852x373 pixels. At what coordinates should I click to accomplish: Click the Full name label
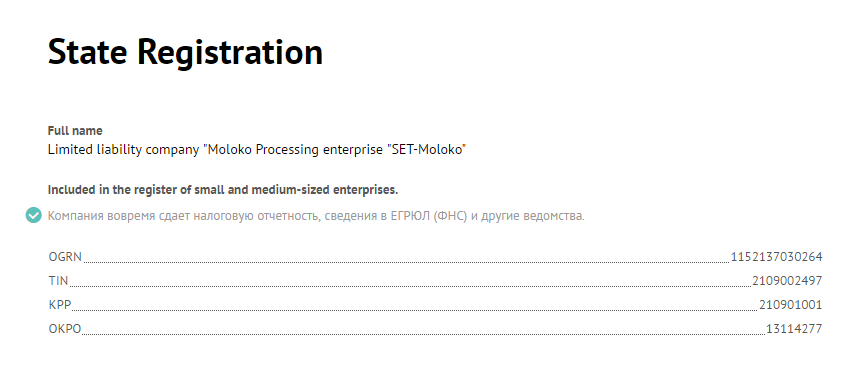point(75,131)
